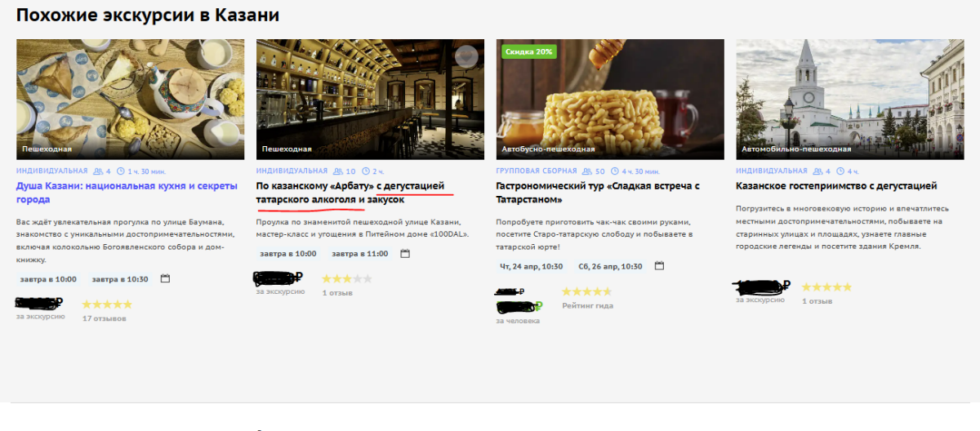
Task: Open calendar icon next to Сб, 26 апр
Action: point(660,266)
